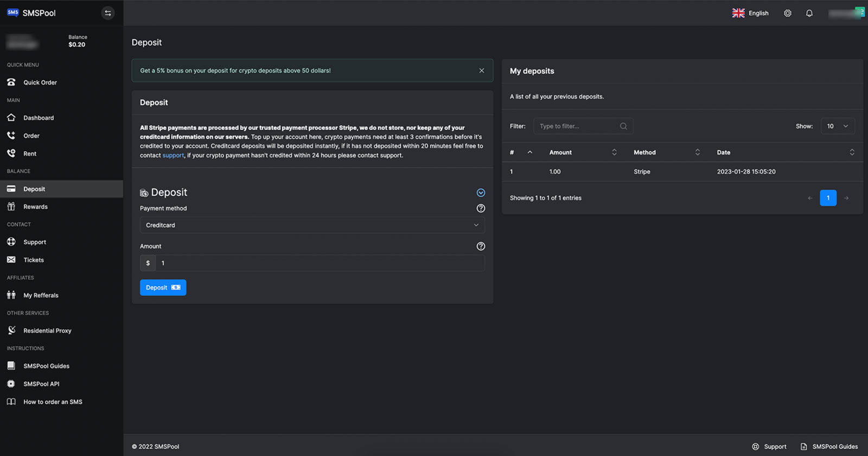
Task: Click the Residential Proxy satellite icon
Action: pos(11,330)
